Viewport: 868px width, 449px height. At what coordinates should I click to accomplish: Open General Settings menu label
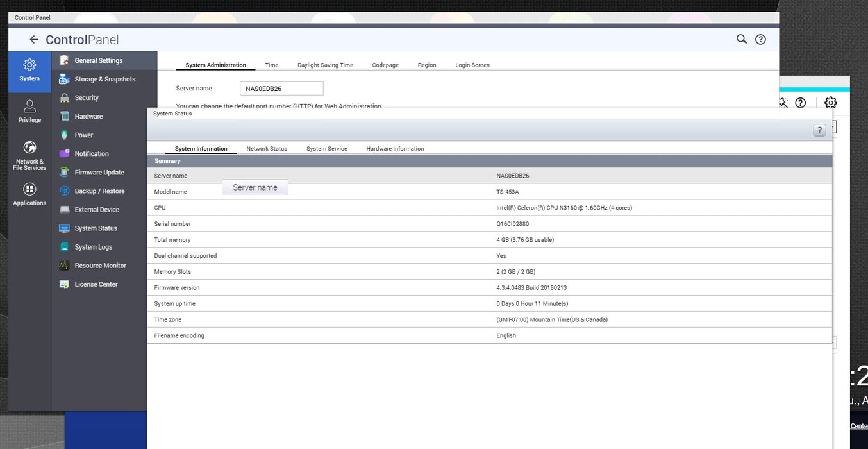tap(98, 60)
